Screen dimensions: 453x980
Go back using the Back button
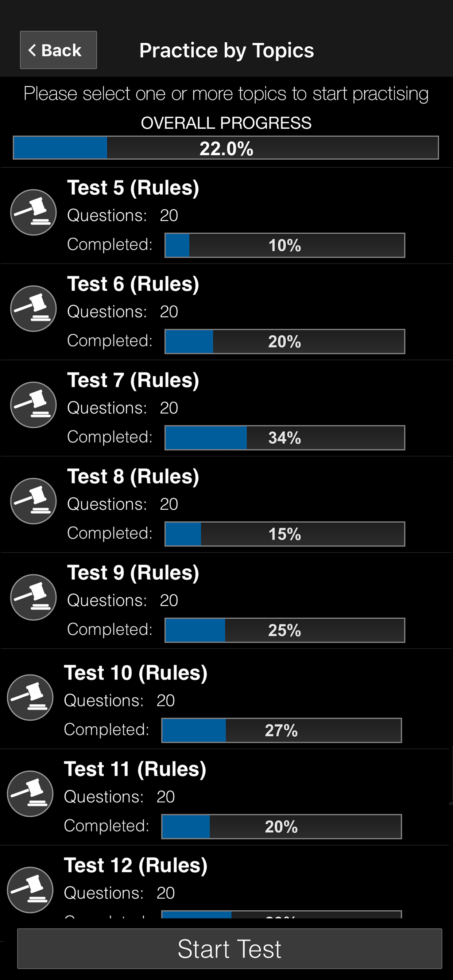point(58,50)
